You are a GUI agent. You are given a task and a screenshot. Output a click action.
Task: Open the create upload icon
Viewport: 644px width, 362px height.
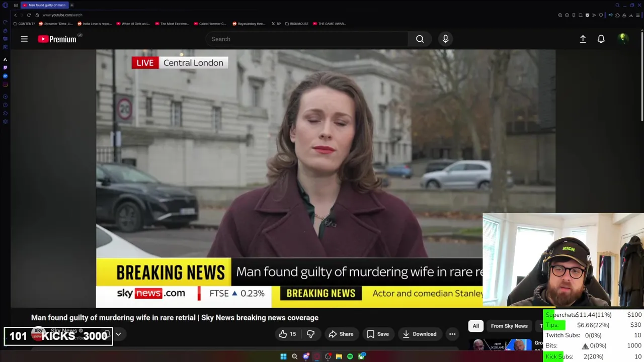click(583, 39)
